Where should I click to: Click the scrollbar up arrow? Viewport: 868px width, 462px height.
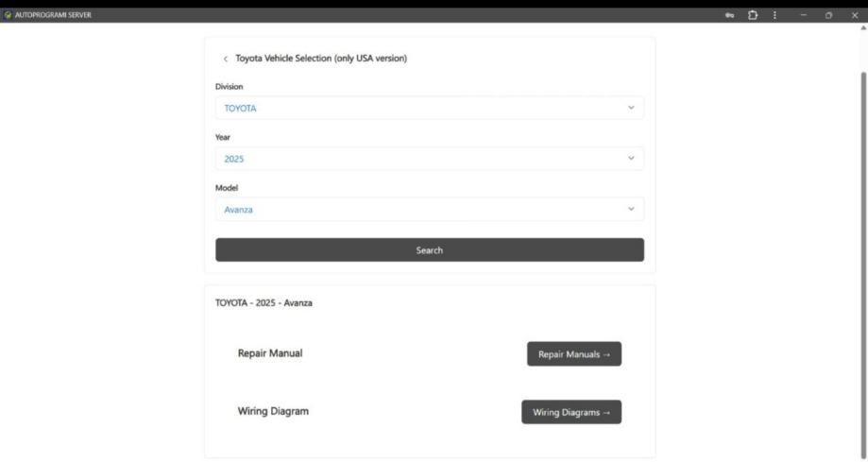[x=863, y=27]
